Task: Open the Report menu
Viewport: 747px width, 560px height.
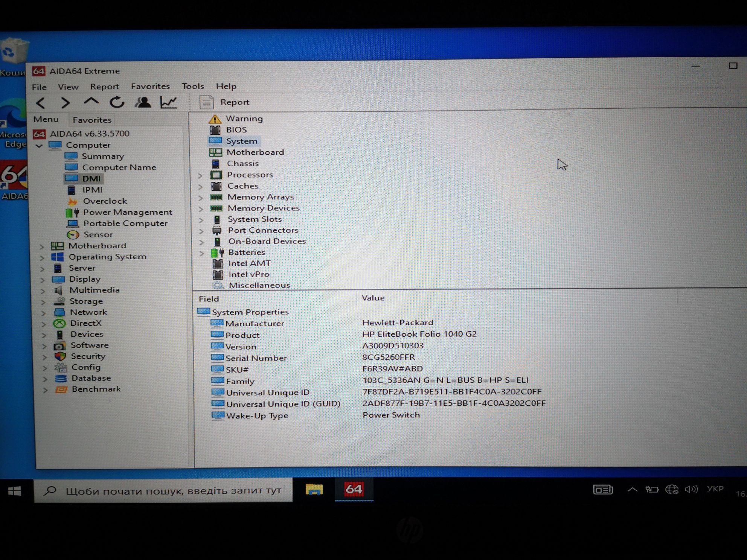Action: pyautogui.click(x=104, y=87)
